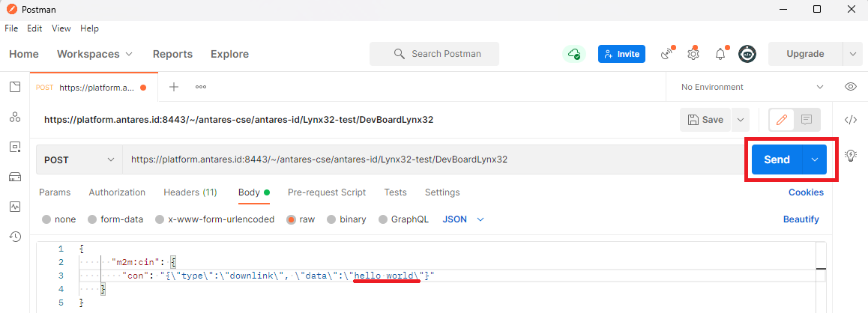Switch to the Authorization tab
868x313 pixels.
[x=117, y=192]
